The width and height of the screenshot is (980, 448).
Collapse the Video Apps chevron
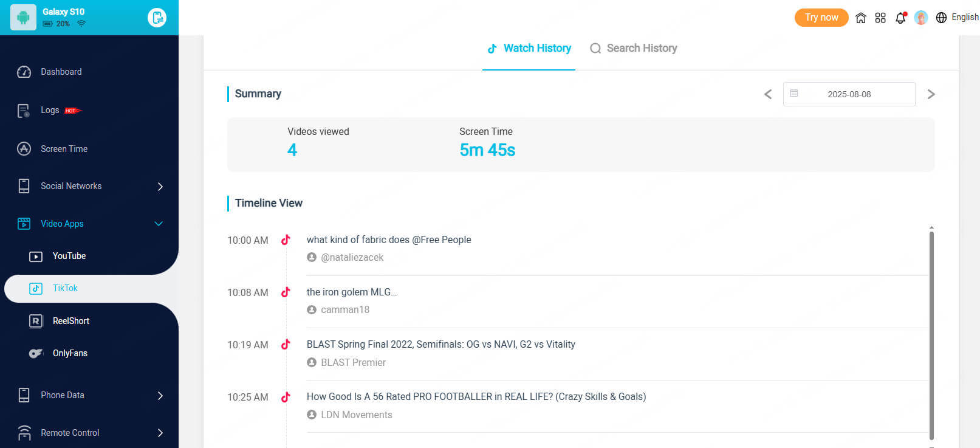click(x=159, y=224)
